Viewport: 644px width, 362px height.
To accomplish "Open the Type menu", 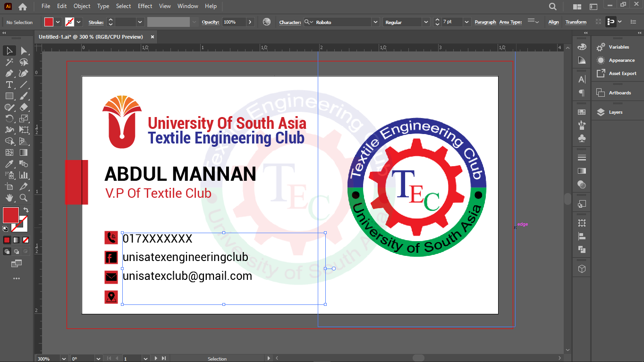I will point(103,6).
